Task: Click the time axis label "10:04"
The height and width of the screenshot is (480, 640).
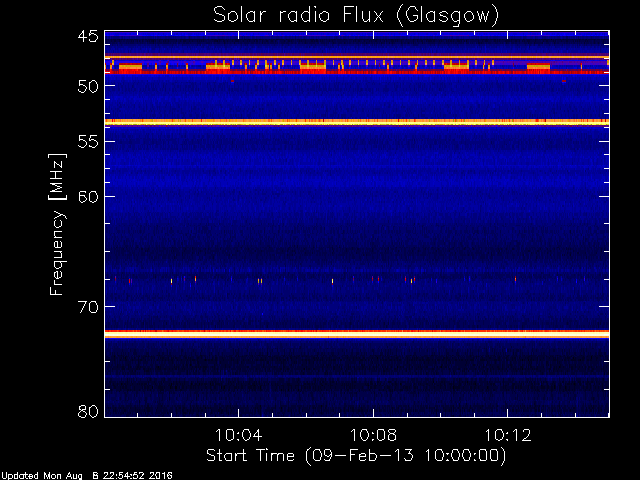Action: (x=238, y=435)
